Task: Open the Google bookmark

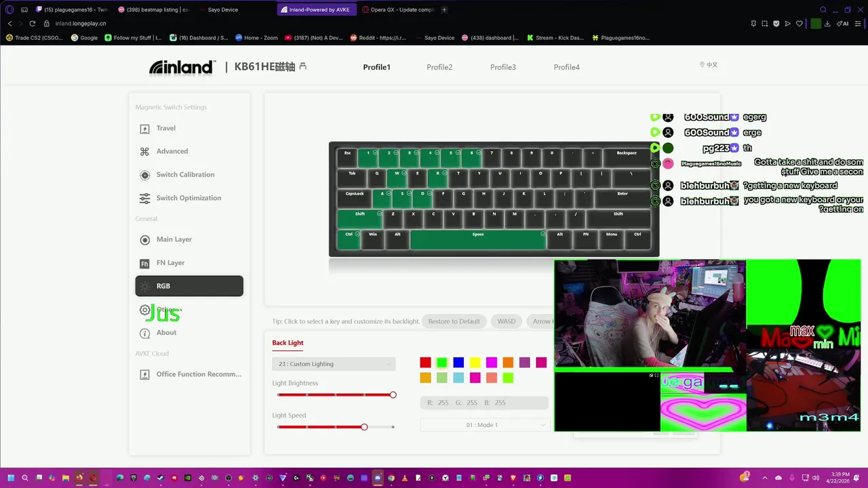Action: click(85, 38)
